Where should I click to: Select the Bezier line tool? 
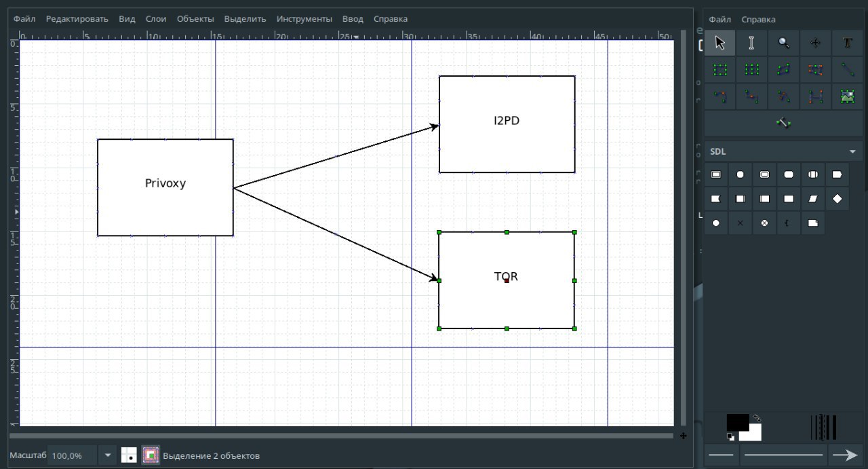[x=815, y=96]
